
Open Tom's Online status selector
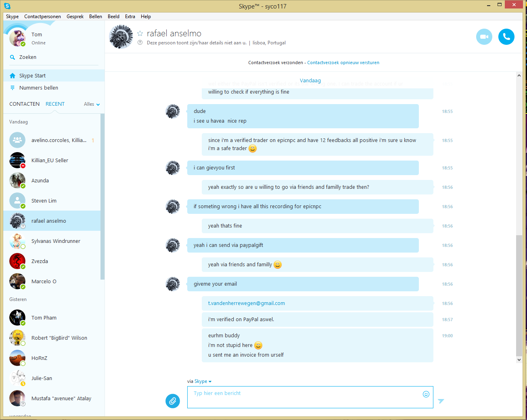[x=39, y=43]
